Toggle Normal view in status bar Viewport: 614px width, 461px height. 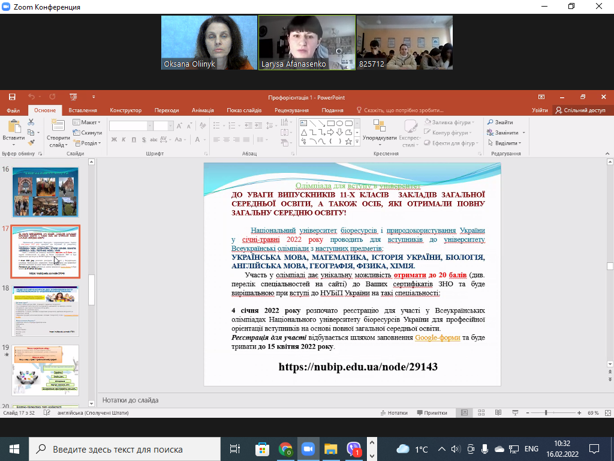coord(464,413)
